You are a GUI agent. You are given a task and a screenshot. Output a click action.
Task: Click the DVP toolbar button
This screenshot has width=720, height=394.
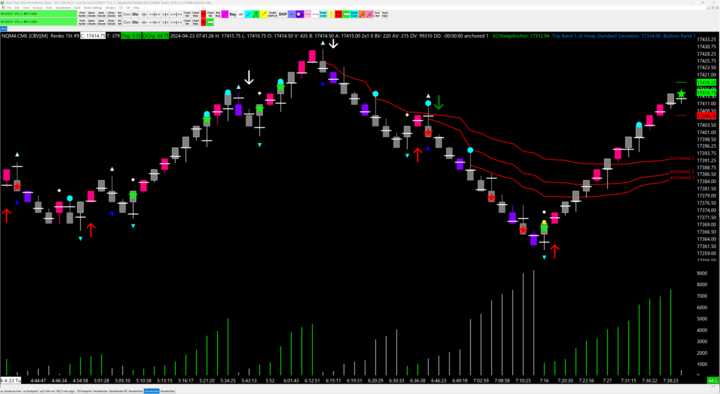(x=282, y=14)
